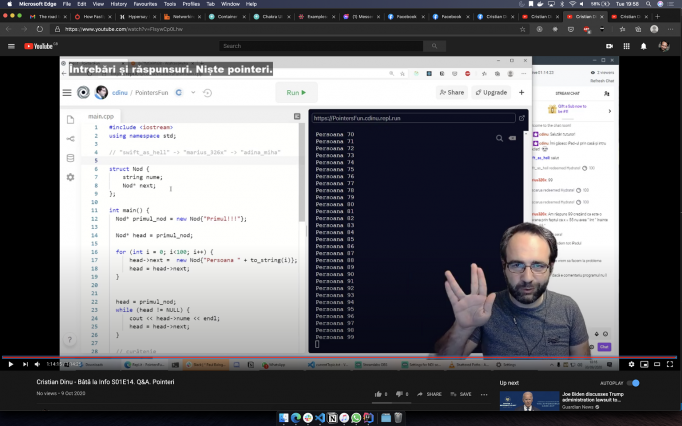Viewport: 682px width, 426px height.
Task: Open the Repl.it files sidebar icon
Action: click(x=70, y=120)
